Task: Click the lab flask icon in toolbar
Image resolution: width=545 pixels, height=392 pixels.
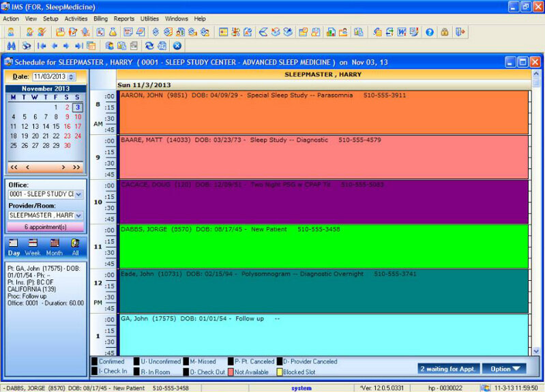Action: pyautogui.click(x=113, y=32)
